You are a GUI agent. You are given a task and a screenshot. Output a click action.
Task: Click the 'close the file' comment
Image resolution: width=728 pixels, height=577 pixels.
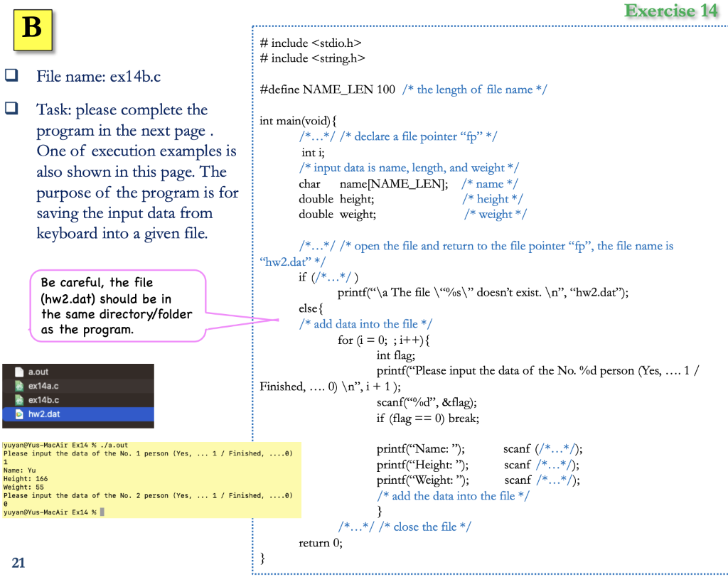coord(425,527)
